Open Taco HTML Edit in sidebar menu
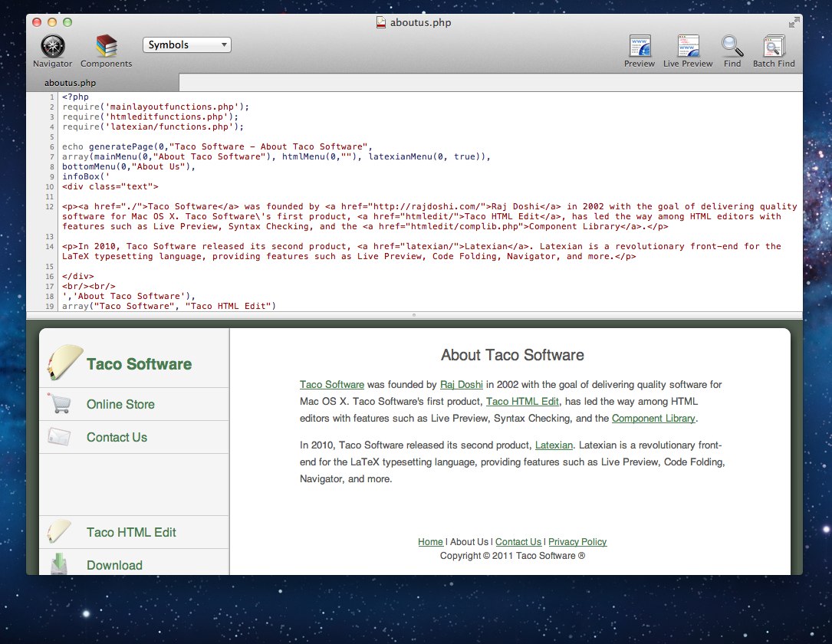 click(x=131, y=532)
